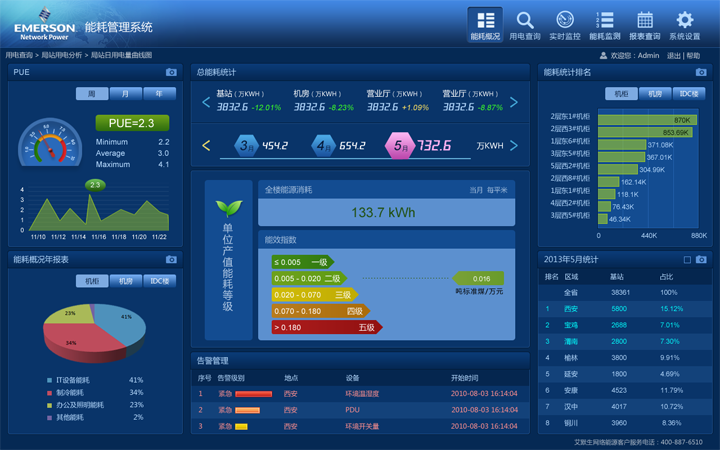Click the green PUE=2.3 button
The image size is (720, 450).
pyautogui.click(x=132, y=123)
